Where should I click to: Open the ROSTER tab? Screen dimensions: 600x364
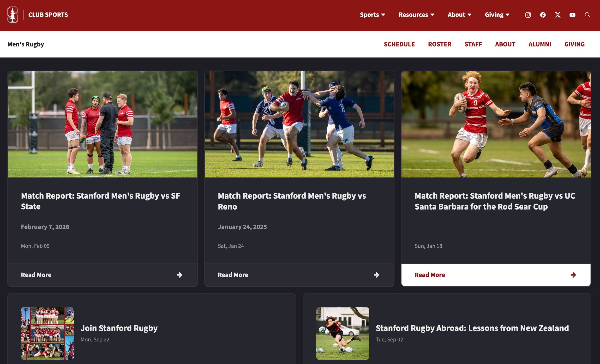[439, 44]
